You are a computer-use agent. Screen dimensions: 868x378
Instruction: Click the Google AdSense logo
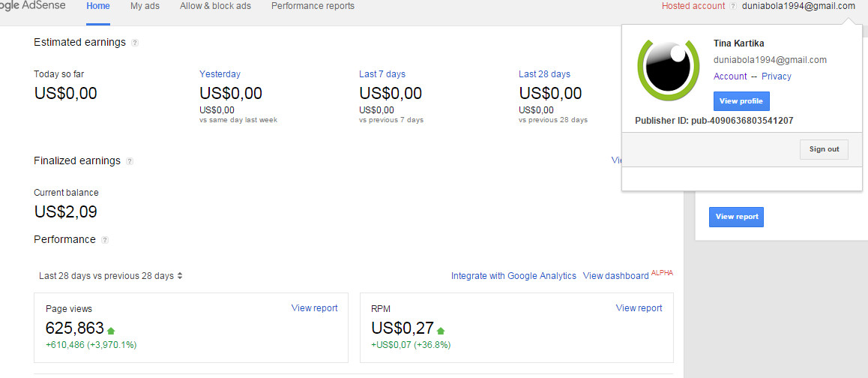[x=33, y=5]
